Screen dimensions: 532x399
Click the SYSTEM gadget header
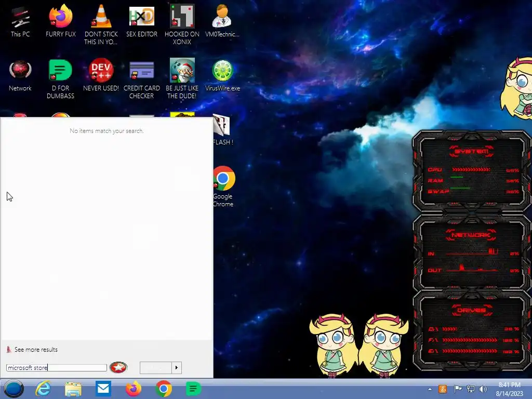coord(472,151)
